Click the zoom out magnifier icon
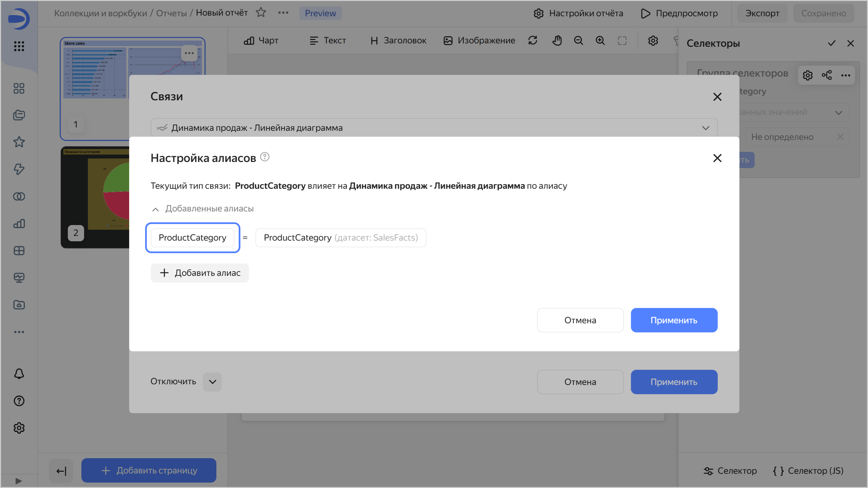 [578, 41]
